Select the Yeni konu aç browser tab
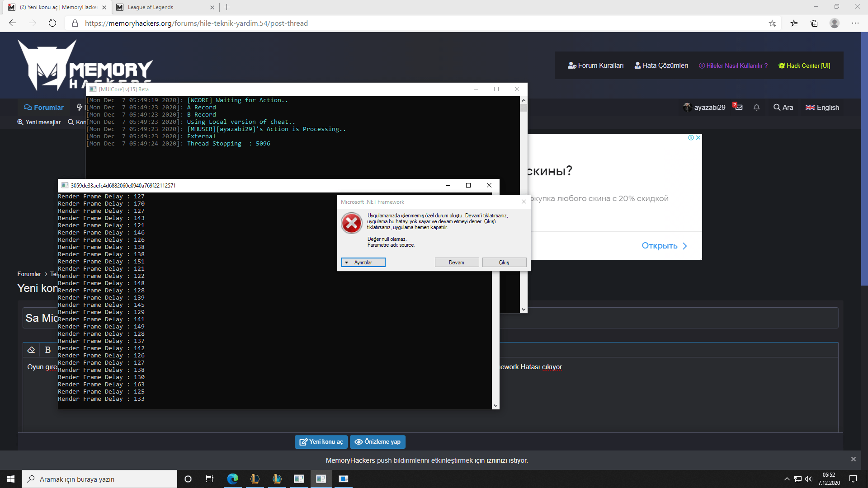Screen dimensions: 868x488 tap(58, 7)
